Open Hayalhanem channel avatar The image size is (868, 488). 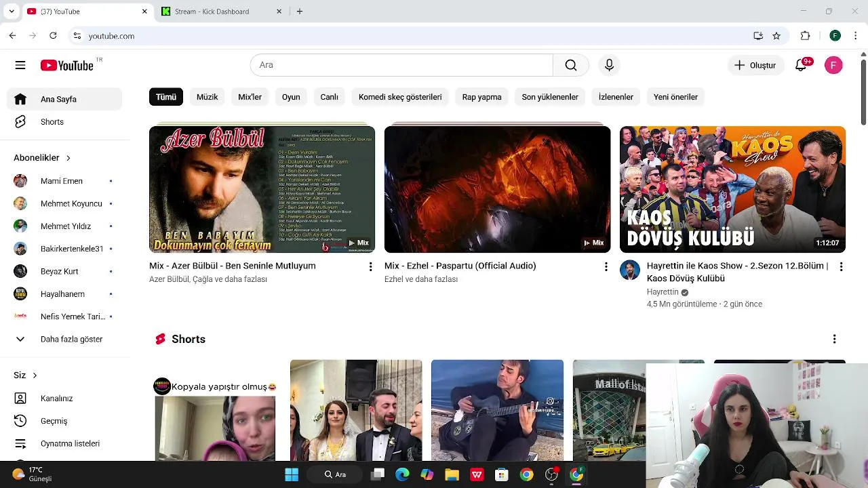point(20,294)
